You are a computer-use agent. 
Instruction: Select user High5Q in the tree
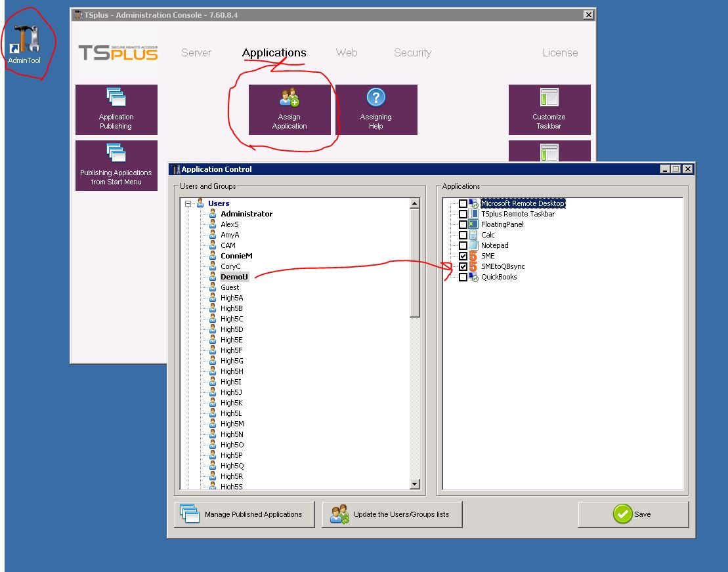tap(232, 466)
